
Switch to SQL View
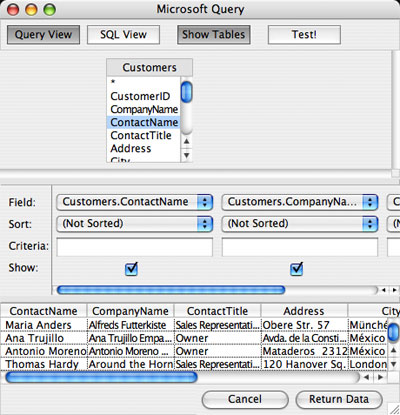click(123, 35)
